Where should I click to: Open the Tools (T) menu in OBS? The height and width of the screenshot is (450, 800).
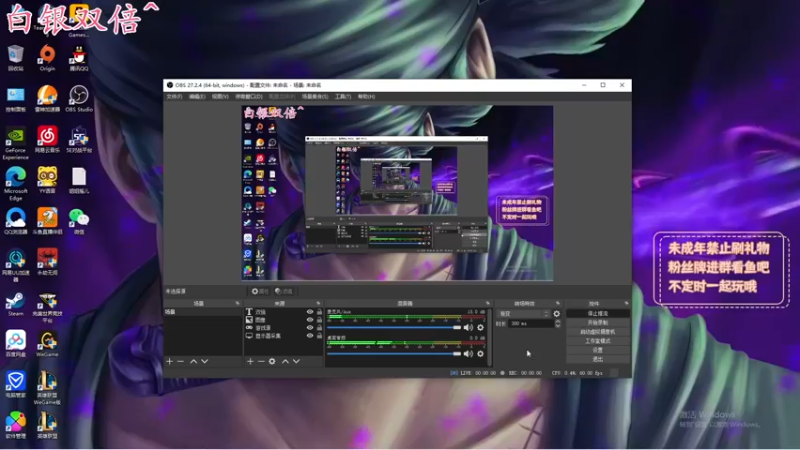(x=343, y=96)
